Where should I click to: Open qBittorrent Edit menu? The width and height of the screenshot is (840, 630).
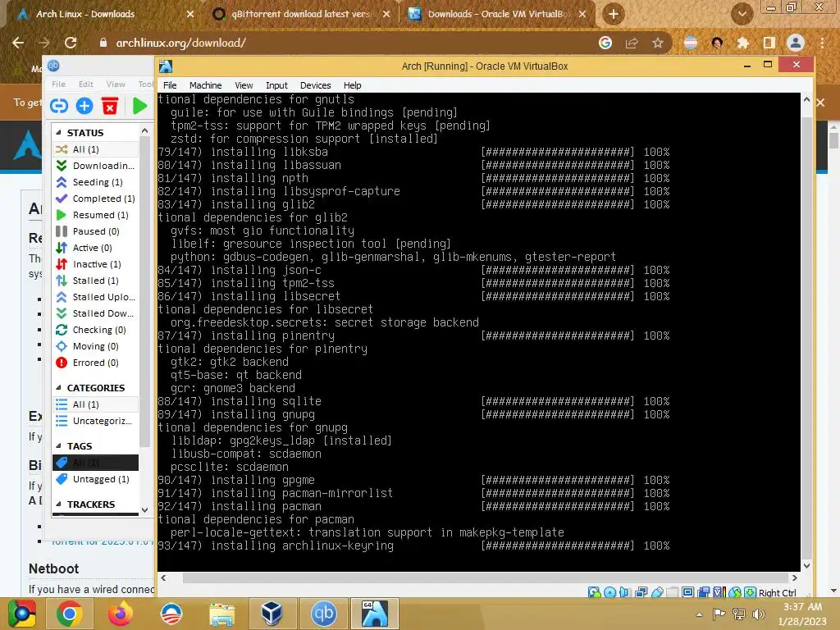(85, 84)
